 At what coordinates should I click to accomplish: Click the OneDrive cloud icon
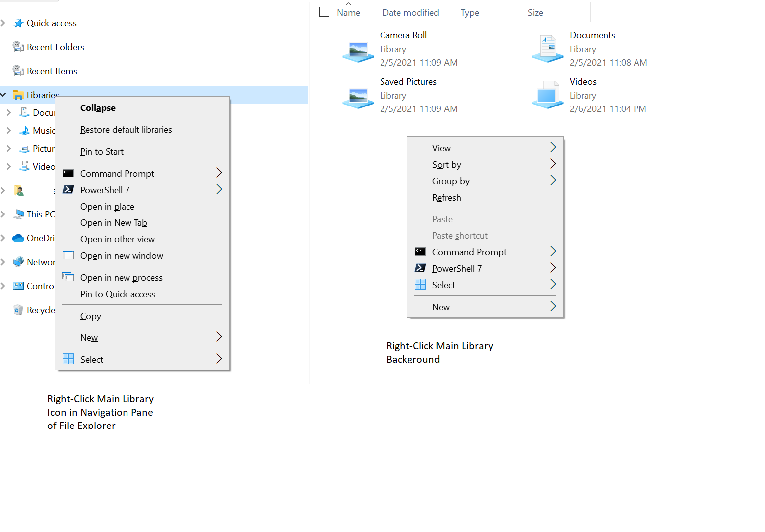pos(18,238)
